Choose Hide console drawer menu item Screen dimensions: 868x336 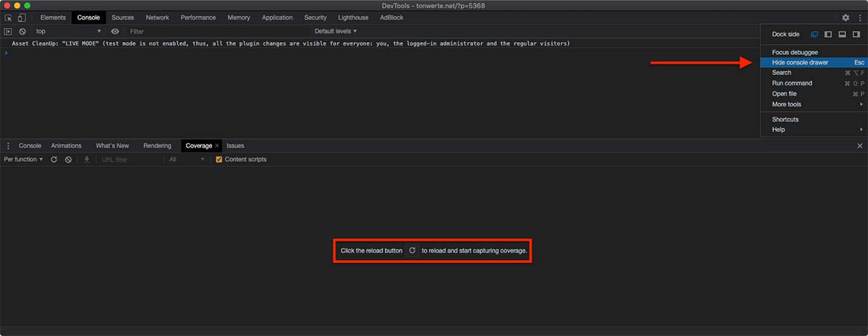tap(814, 63)
